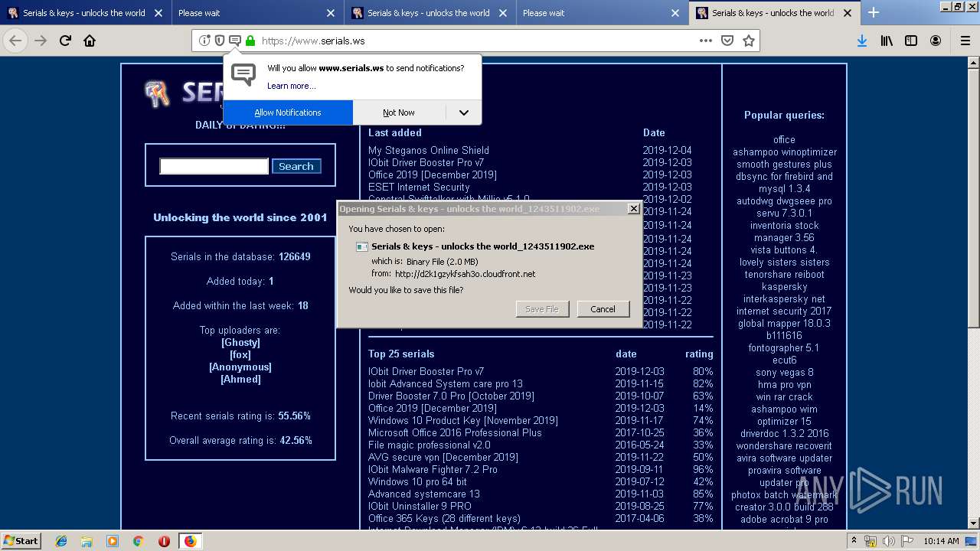
Task: Launch Internet Explorer from taskbar
Action: pos(61,540)
